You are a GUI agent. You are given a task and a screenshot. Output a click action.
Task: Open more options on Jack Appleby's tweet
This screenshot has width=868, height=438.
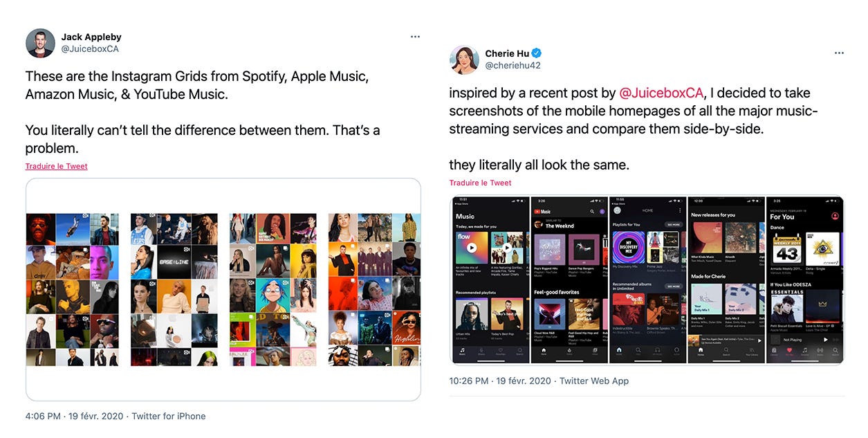coord(415,37)
